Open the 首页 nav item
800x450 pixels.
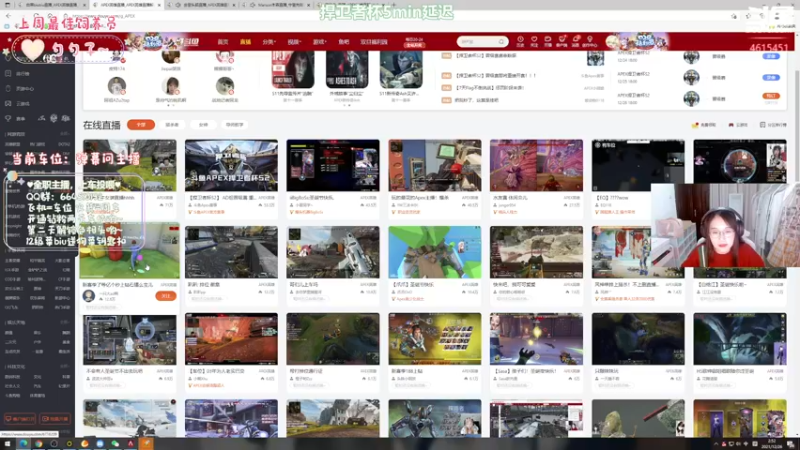pos(222,42)
